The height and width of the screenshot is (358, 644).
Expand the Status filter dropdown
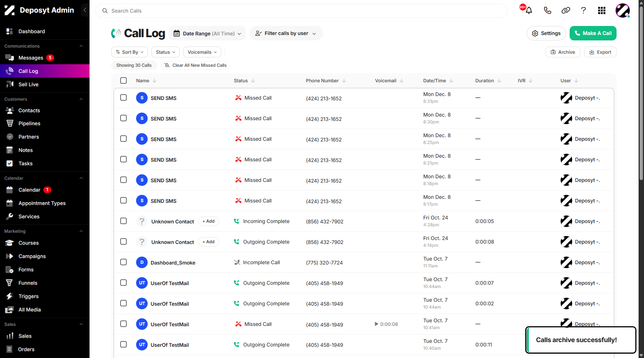pyautogui.click(x=165, y=52)
